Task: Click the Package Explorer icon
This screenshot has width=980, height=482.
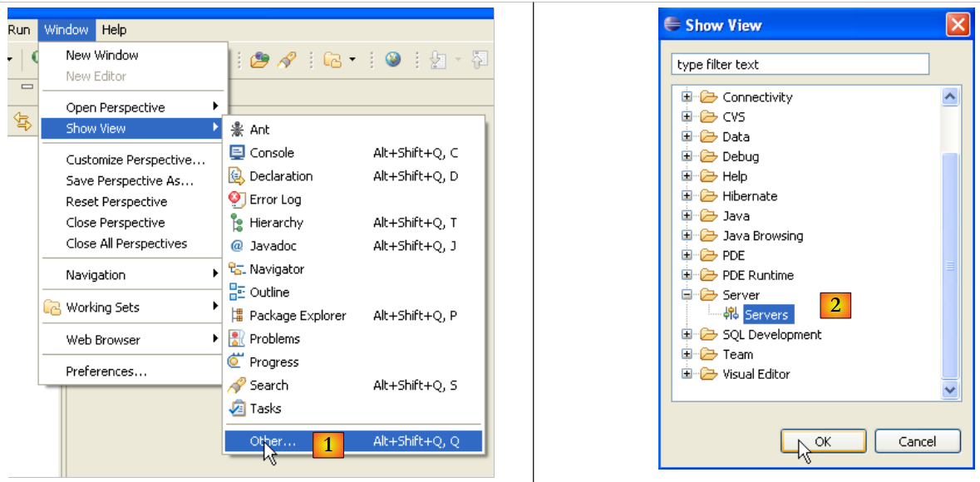Action: click(x=237, y=316)
